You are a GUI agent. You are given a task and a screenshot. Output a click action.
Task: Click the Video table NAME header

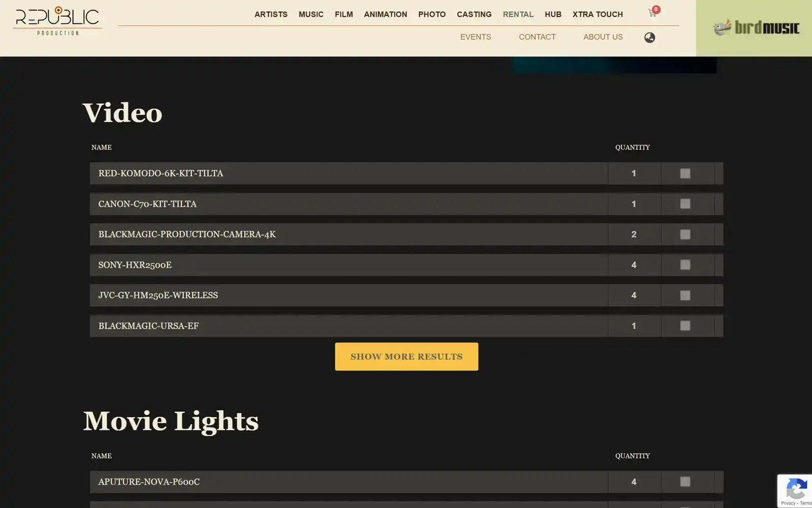(x=101, y=147)
